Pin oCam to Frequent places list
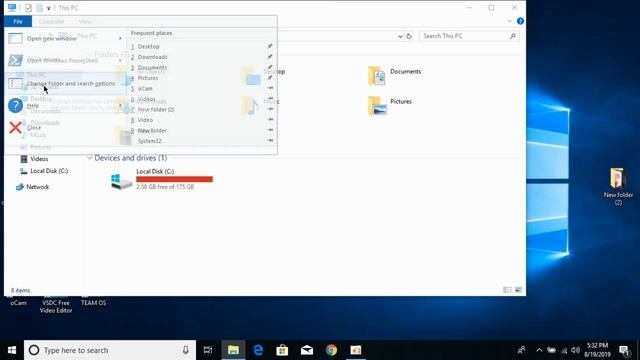The image size is (640, 360). (270, 88)
